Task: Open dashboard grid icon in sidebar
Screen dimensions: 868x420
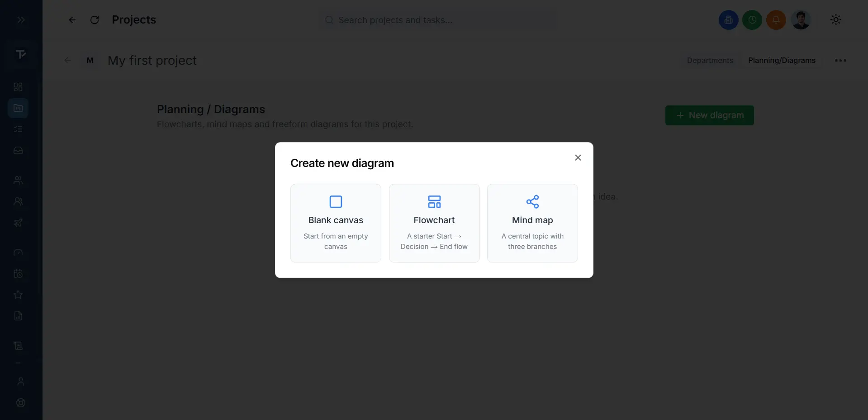Action: [18, 87]
